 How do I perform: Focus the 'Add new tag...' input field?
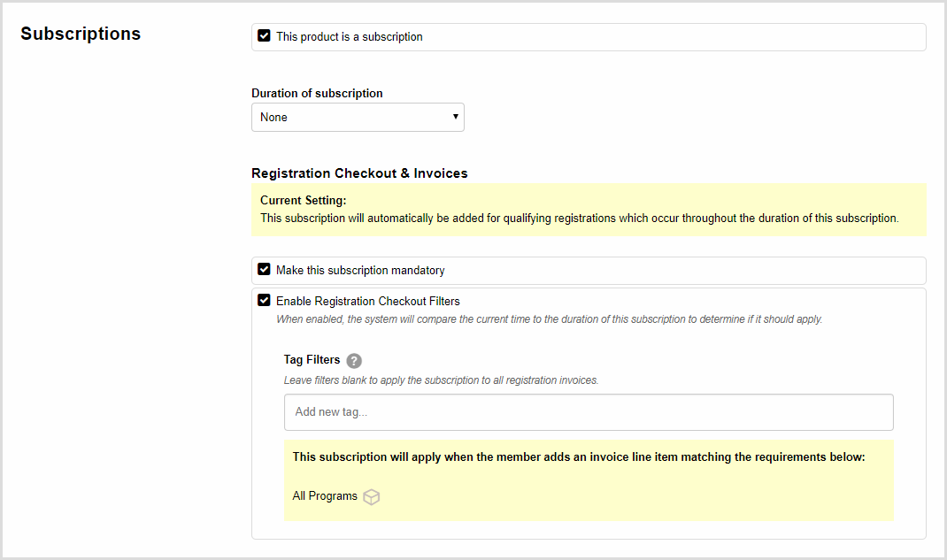[x=588, y=412]
